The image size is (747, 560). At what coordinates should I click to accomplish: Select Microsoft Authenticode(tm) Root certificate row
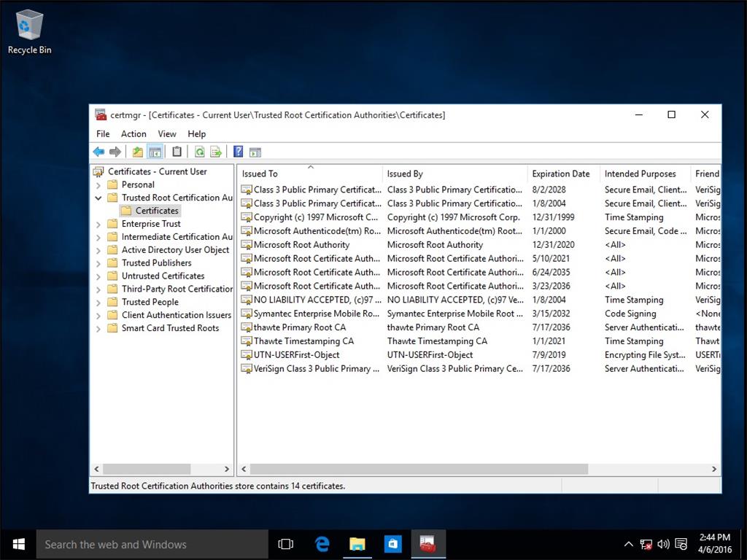pyautogui.click(x=479, y=231)
